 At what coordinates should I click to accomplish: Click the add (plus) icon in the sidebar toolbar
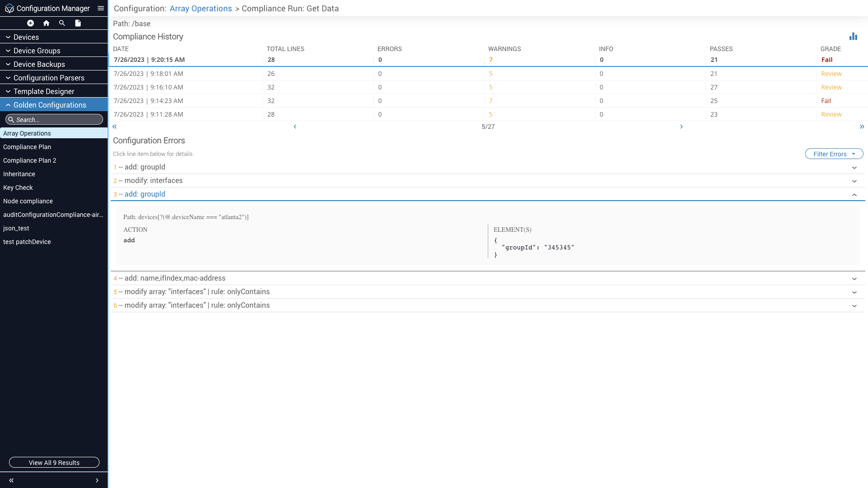[30, 23]
